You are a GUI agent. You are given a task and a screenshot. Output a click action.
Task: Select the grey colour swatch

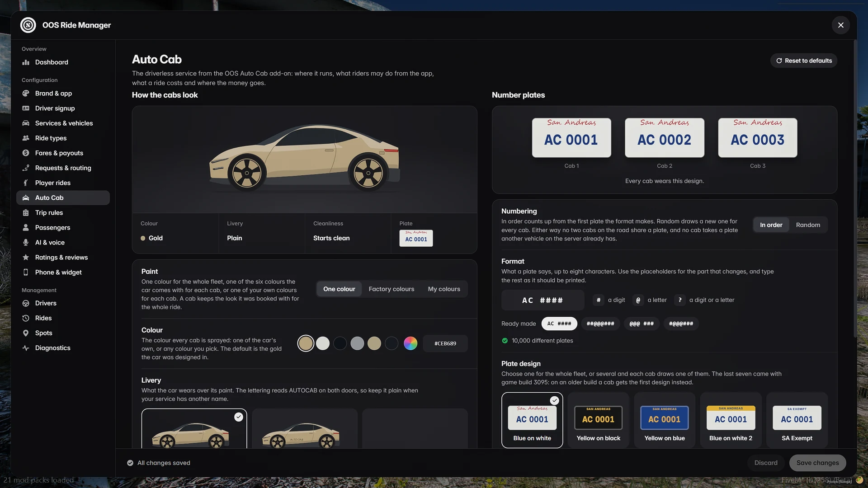pos(357,343)
